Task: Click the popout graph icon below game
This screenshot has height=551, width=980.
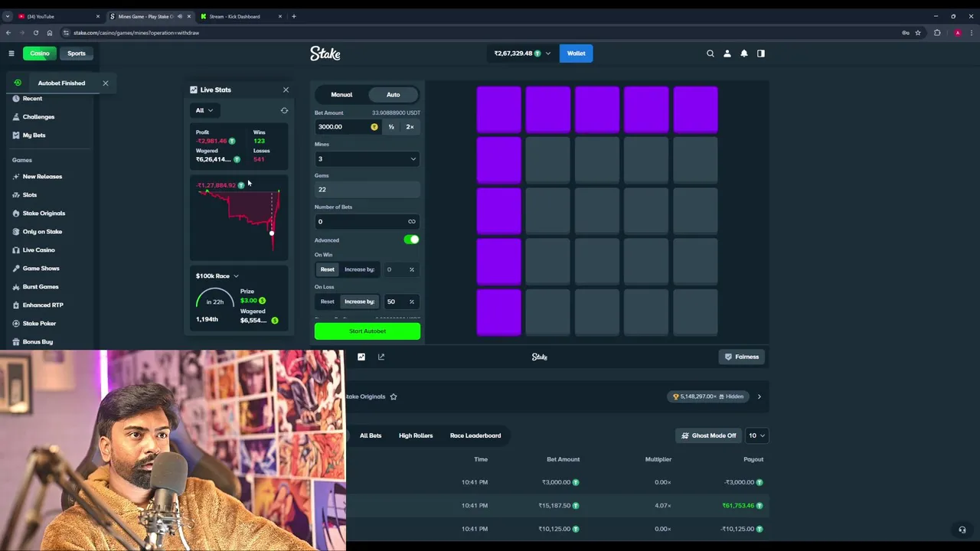Action: (x=381, y=357)
